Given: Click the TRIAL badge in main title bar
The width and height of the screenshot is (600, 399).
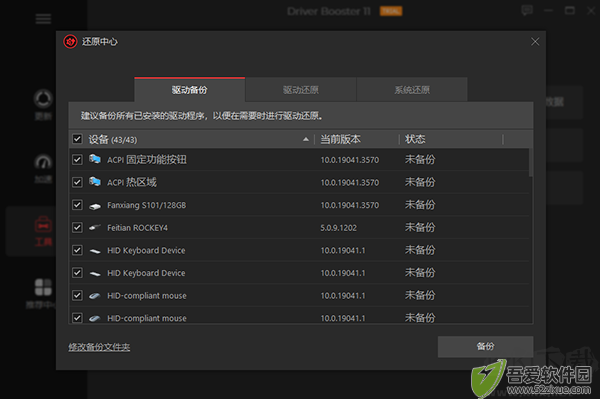Looking at the screenshot, I should click(x=391, y=11).
